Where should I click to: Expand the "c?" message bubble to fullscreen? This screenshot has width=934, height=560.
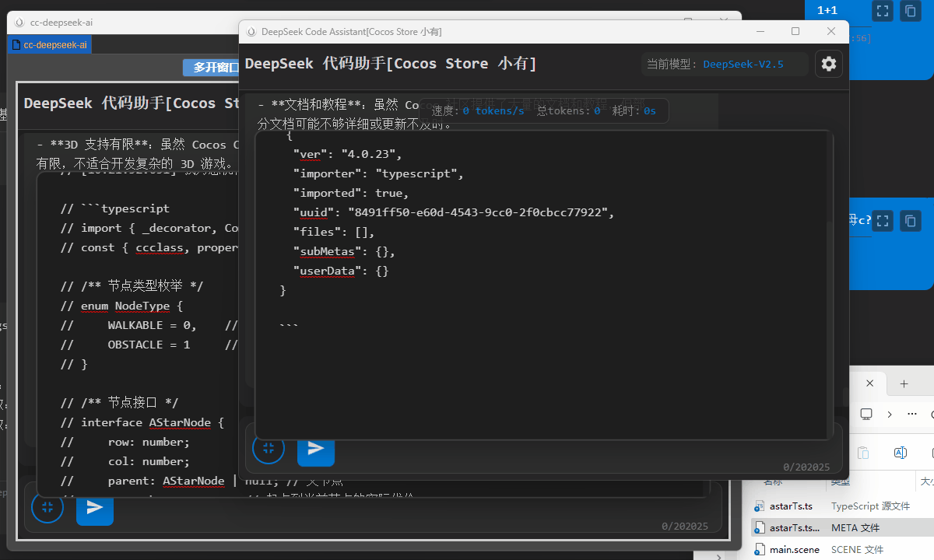point(882,221)
